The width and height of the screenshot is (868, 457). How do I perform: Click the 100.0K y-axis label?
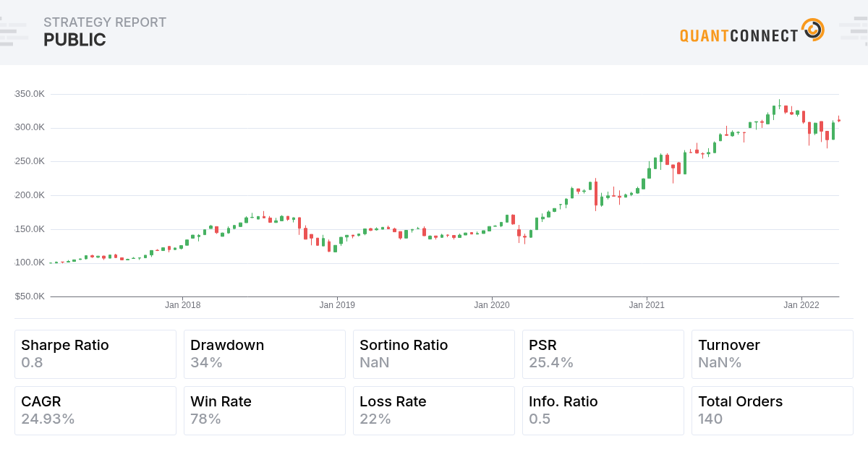coord(30,262)
